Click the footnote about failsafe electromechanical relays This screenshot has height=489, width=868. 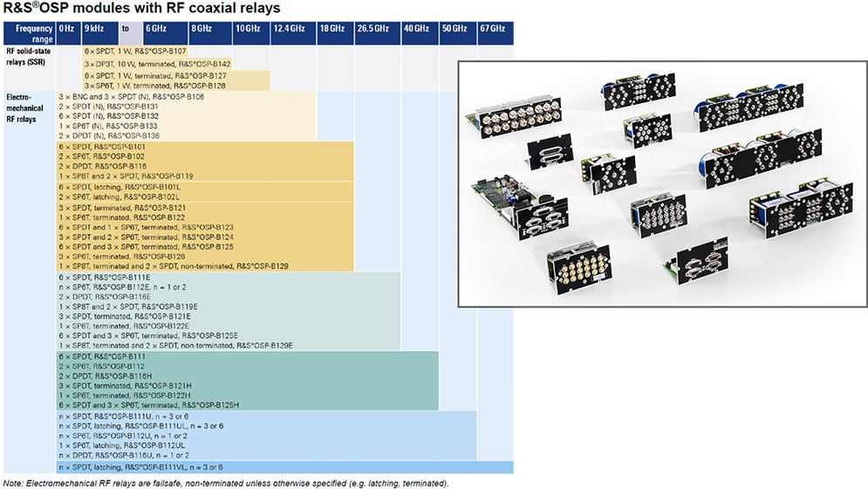tap(226, 484)
